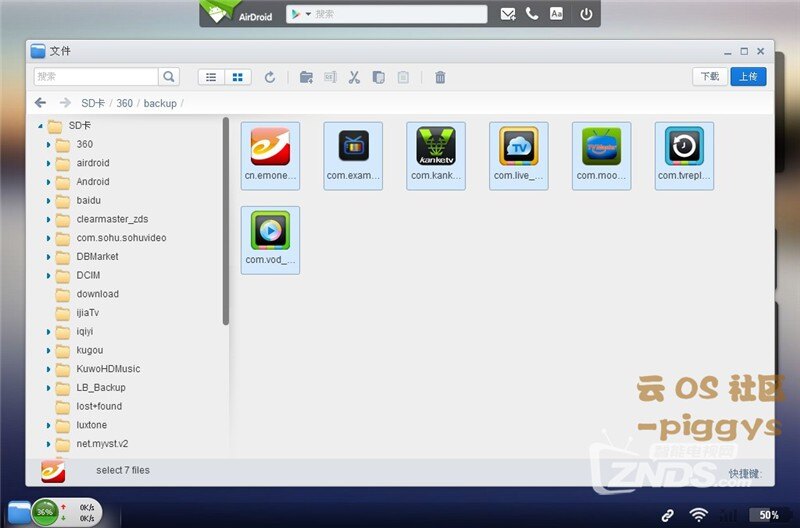This screenshot has height=528, width=800.
Task: Open the net.myvst.v2 folder in tree
Action: [92, 444]
